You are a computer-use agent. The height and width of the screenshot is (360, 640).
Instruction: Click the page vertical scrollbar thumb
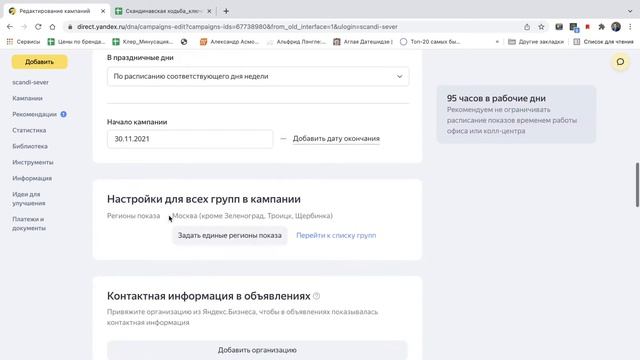click(x=637, y=184)
